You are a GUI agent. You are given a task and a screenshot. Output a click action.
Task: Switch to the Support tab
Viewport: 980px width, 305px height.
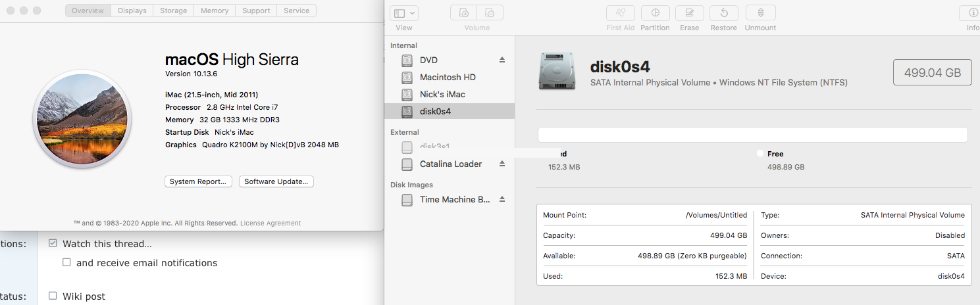pyautogui.click(x=256, y=11)
